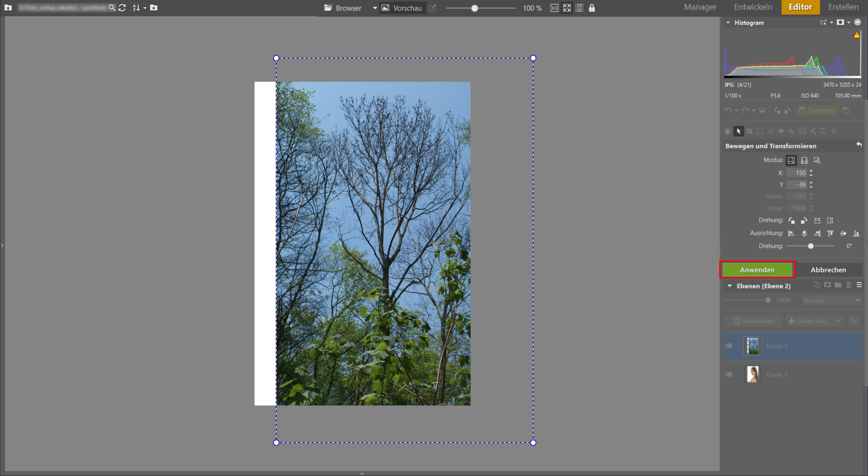Click the search magnifier icon

click(x=112, y=8)
